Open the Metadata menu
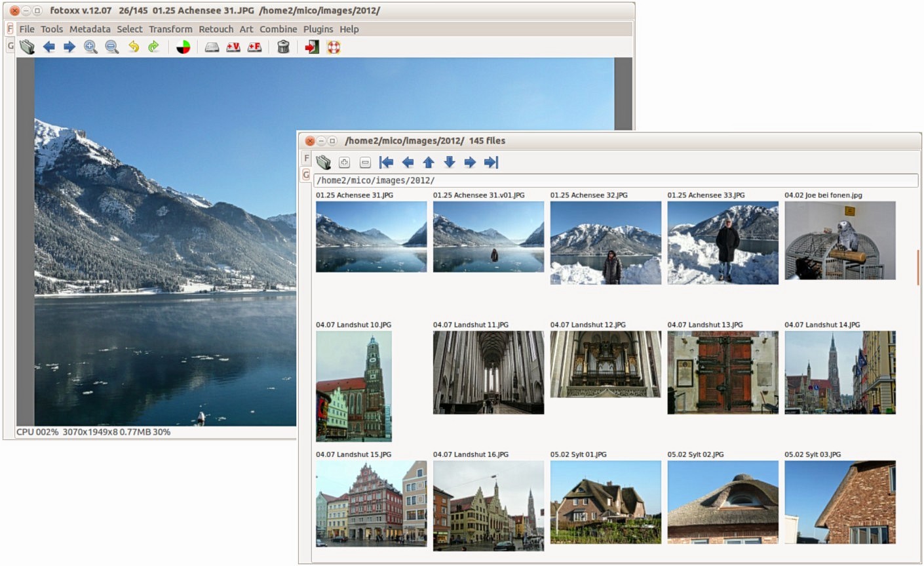This screenshot has width=924, height=566. (x=90, y=29)
